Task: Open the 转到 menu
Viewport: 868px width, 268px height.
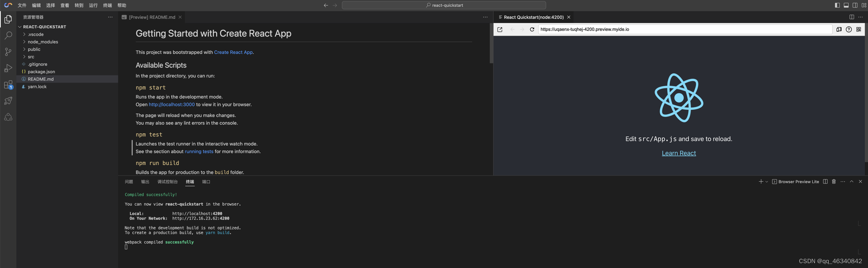Action: point(79,5)
